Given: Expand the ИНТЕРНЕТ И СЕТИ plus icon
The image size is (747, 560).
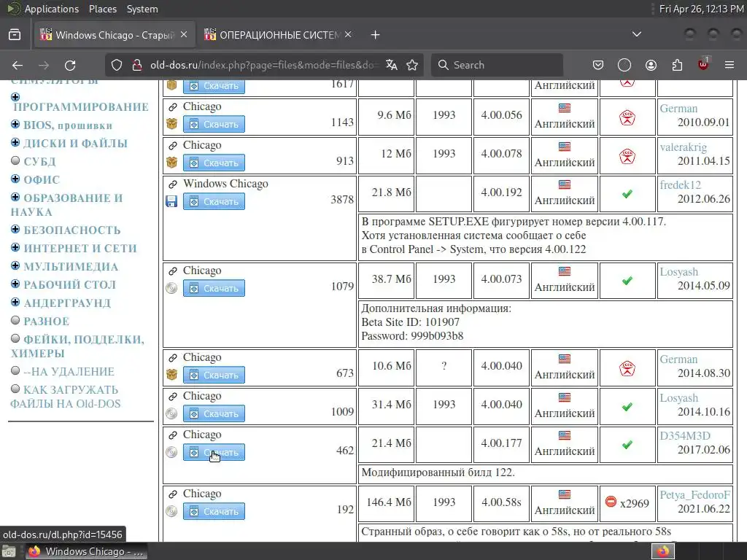Looking at the screenshot, I should click(15, 247).
